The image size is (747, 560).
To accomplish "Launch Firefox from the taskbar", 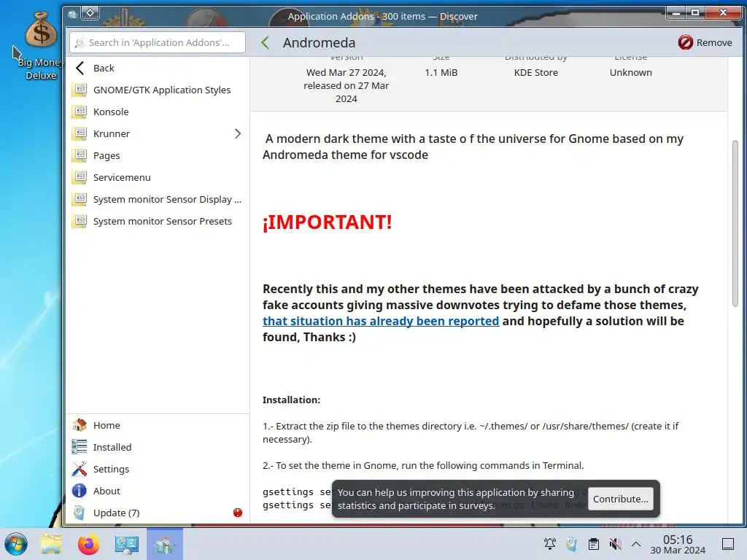I will point(89,544).
